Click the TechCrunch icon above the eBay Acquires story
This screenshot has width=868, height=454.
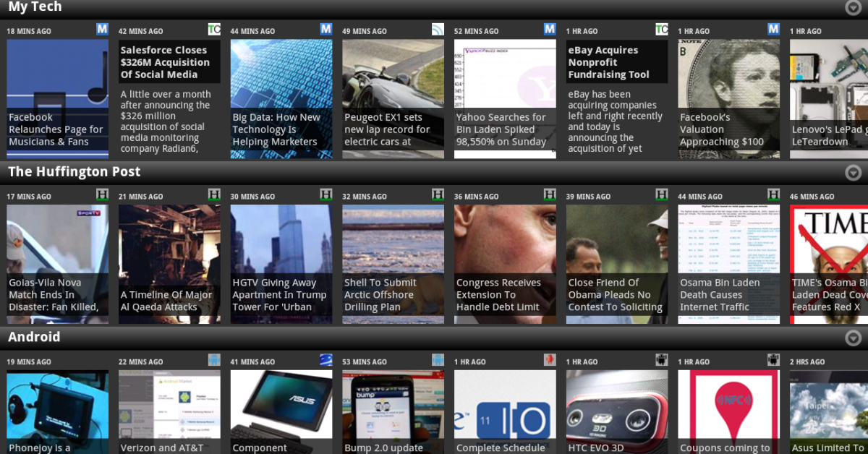coord(662,30)
